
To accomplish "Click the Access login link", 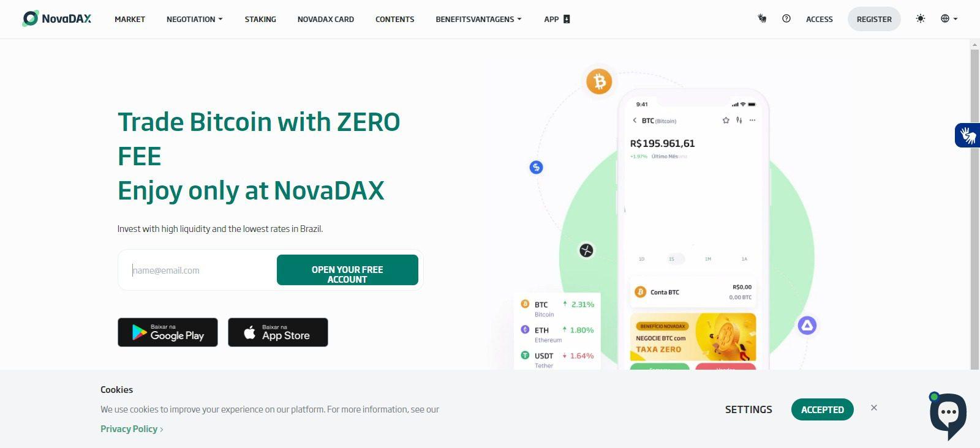I will [819, 20].
